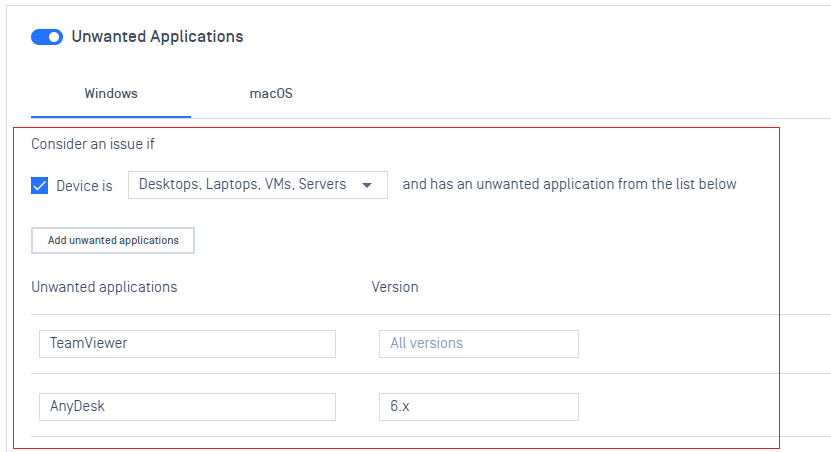Click the dropdown arrow beside Servers
Viewport: 831px width, 452px height.
tap(367, 185)
